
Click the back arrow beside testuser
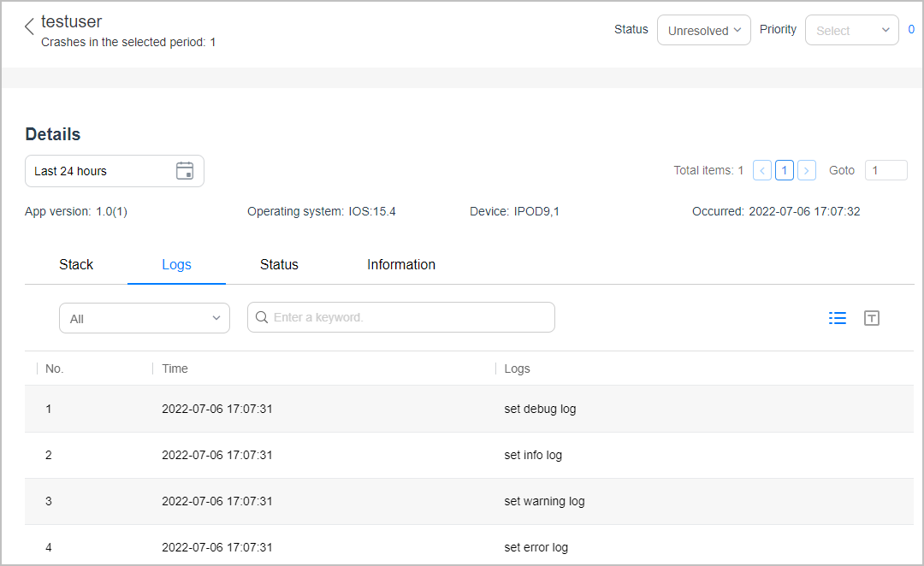[29, 27]
